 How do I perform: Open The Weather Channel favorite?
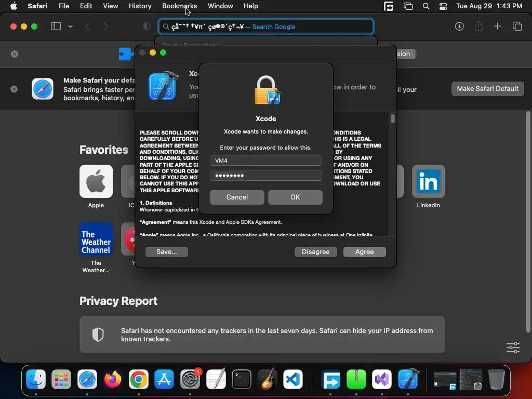[96, 239]
